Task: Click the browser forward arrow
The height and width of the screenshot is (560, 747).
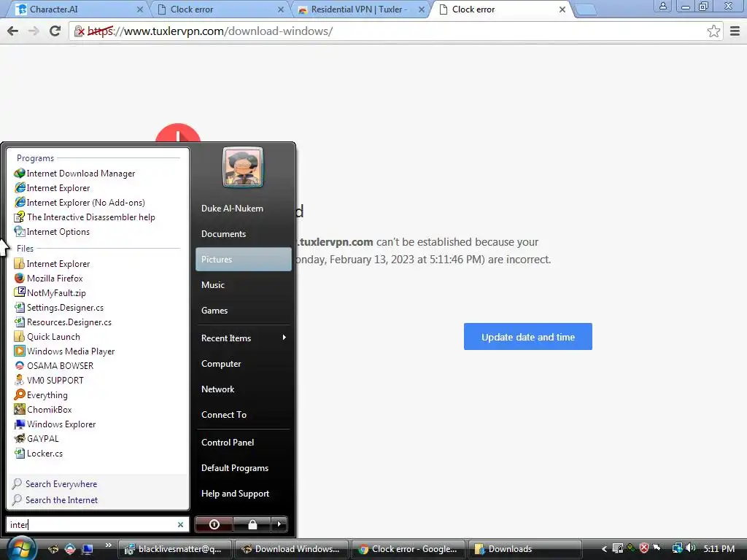Action: (x=34, y=31)
